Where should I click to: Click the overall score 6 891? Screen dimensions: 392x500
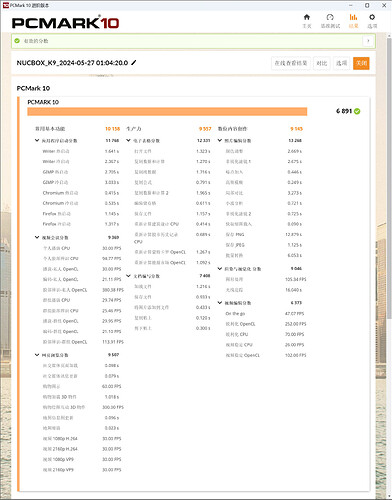pyautogui.click(x=344, y=111)
